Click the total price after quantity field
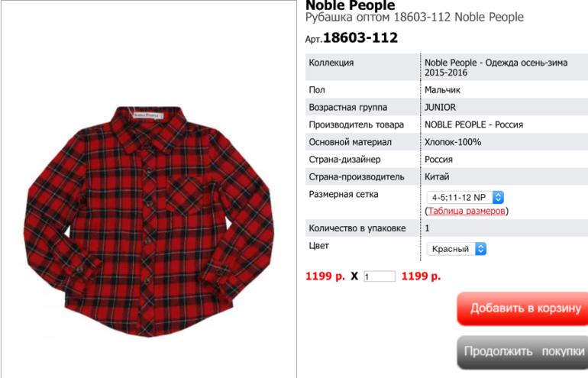 421,276
